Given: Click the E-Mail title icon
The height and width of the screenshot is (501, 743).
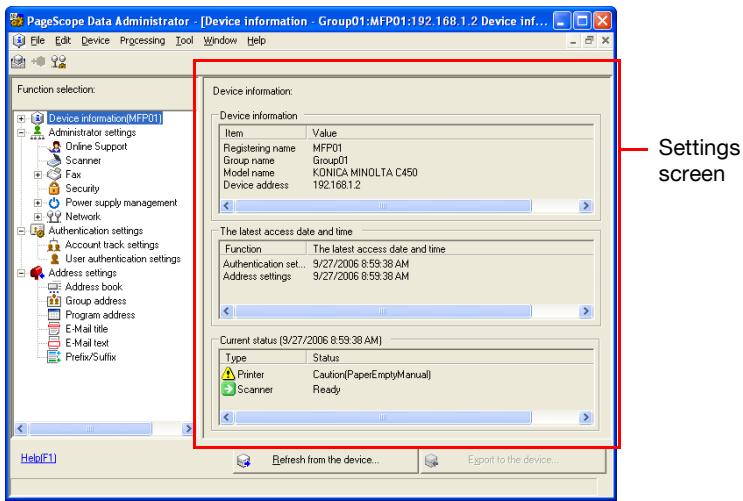Looking at the screenshot, I should tap(54, 328).
